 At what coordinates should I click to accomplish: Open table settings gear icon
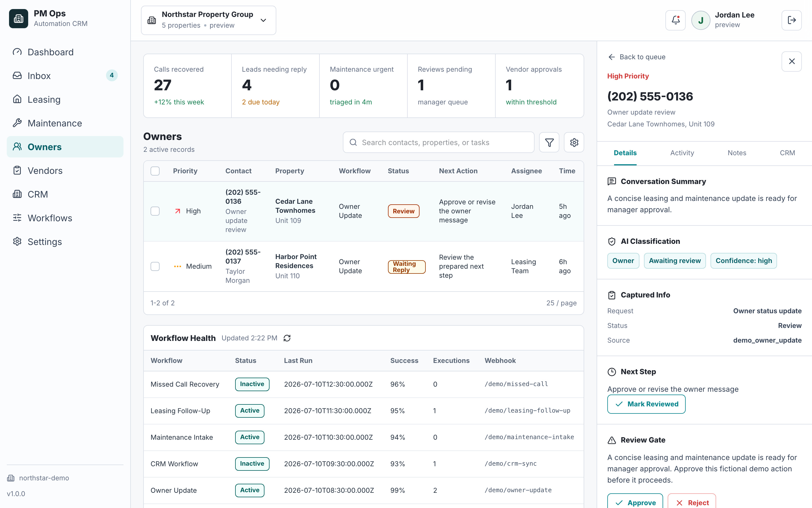point(574,143)
